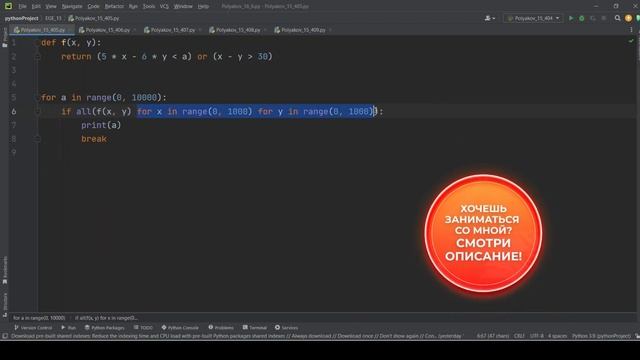This screenshot has width=640, height=360.
Task: Open the Bookmarks sidebar tool window
Action: pos(4,270)
